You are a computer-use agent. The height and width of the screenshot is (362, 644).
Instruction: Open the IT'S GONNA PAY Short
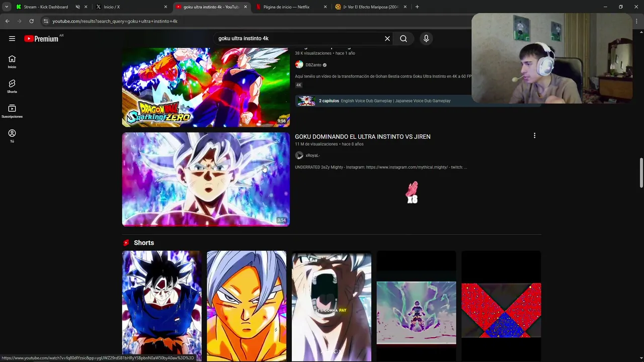332,306
